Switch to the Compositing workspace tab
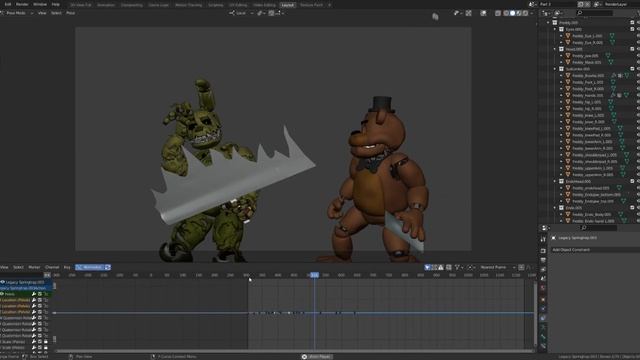This screenshot has width=640, height=360. [x=132, y=5]
